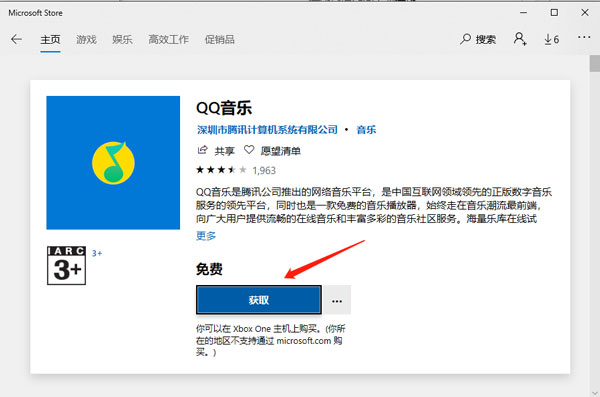This screenshot has width=600, height=397.
Task: Switch to the 游戏 tab
Action: point(86,39)
